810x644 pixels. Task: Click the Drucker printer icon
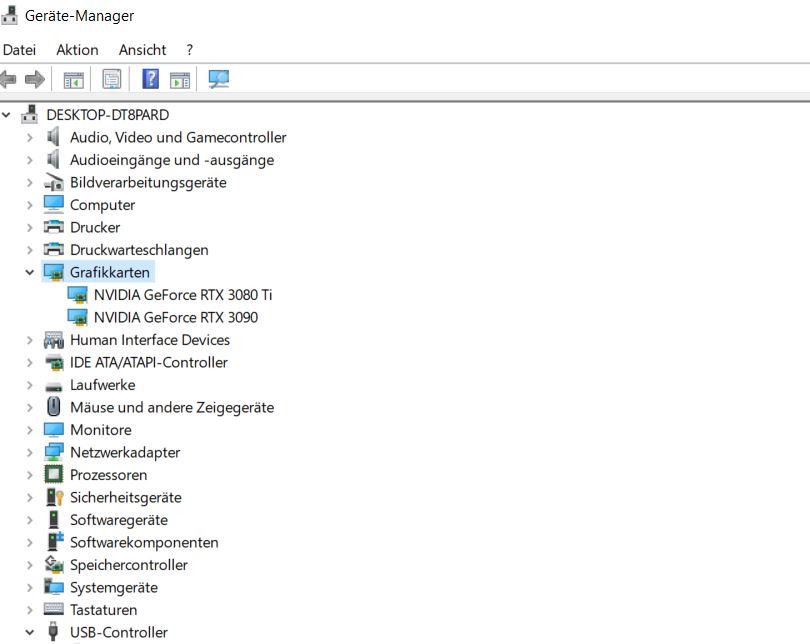click(x=54, y=227)
